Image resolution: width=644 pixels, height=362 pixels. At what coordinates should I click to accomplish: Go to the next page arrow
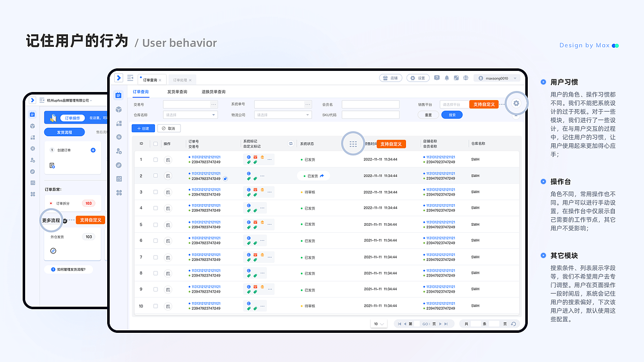click(440, 324)
